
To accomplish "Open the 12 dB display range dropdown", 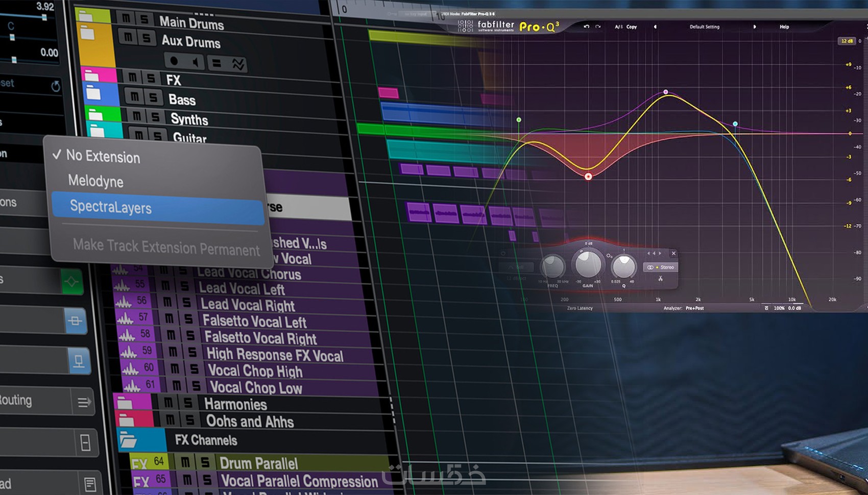I will 847,41.
